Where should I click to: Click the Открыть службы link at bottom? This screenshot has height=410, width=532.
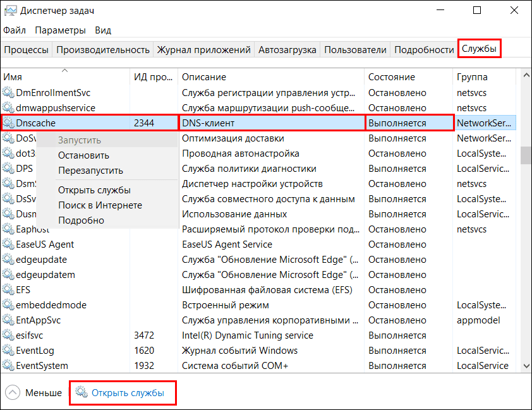pos(128,393)
